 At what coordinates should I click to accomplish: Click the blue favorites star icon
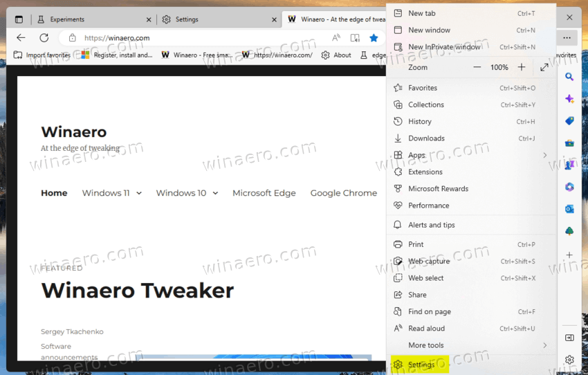(374, 37)
